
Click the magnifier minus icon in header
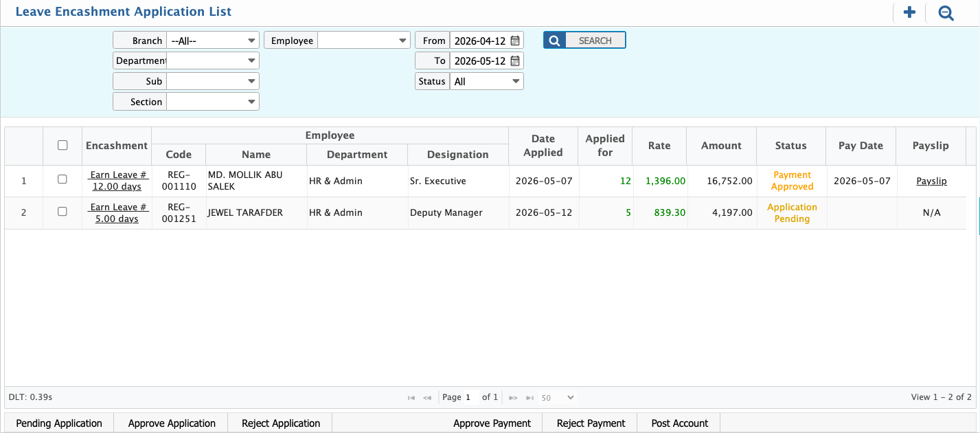[946, 12]
